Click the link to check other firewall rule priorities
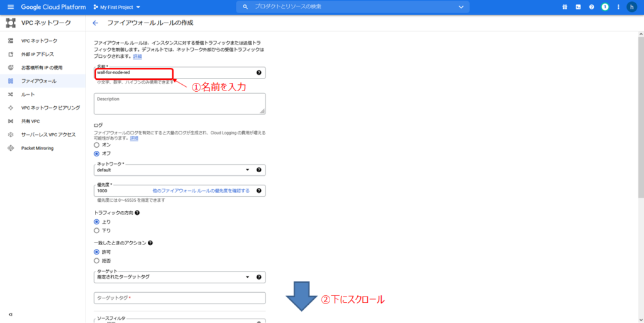Image resolution: width=644 pixels, height=323 pixels. 201,190
